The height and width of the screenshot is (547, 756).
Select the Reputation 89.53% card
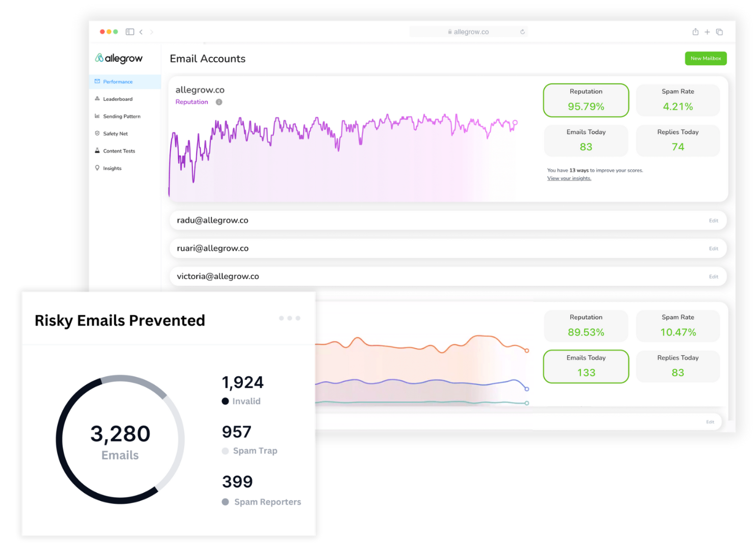tap(586, 326)
